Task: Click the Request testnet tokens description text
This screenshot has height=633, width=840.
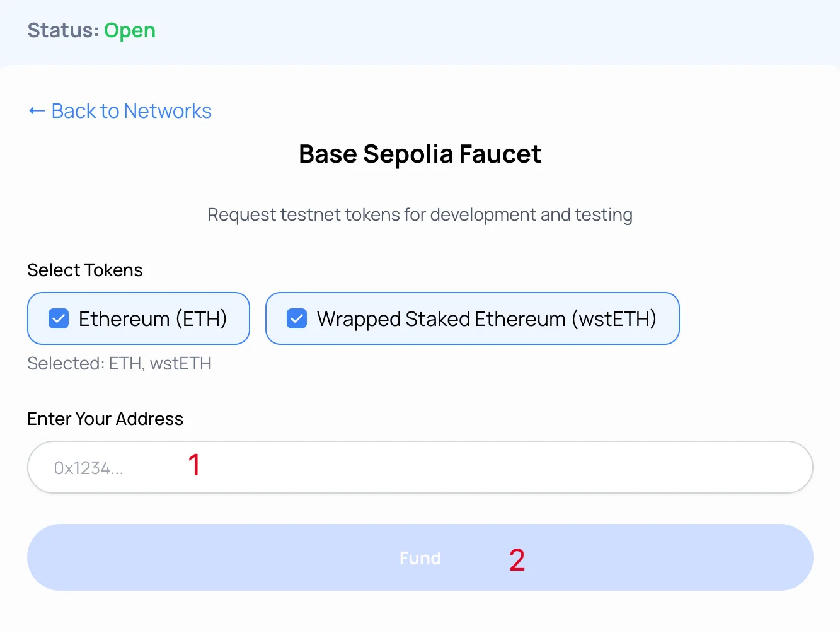Action: [420, 215]
